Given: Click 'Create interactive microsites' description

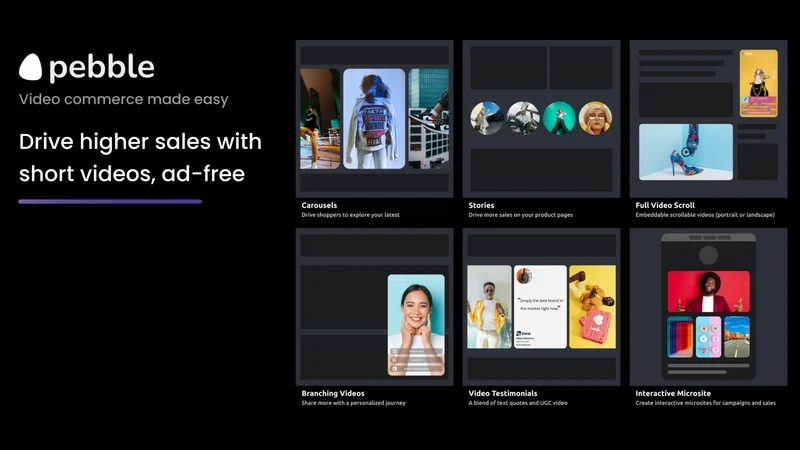Looking at the screenshot, I should click(x=706, y=403).
